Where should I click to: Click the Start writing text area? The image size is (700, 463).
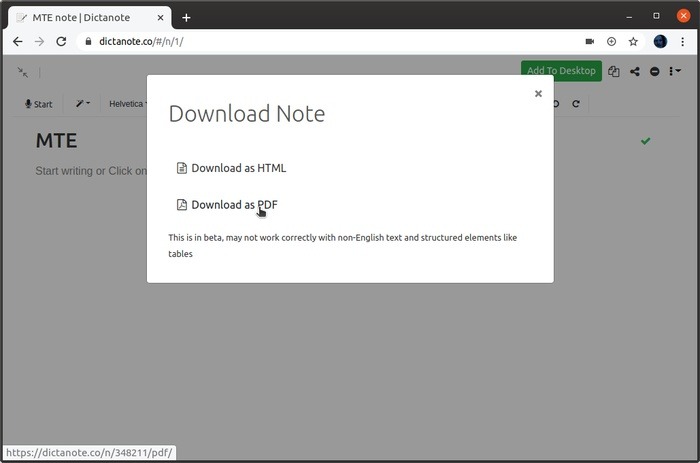(x=91, y=171)
